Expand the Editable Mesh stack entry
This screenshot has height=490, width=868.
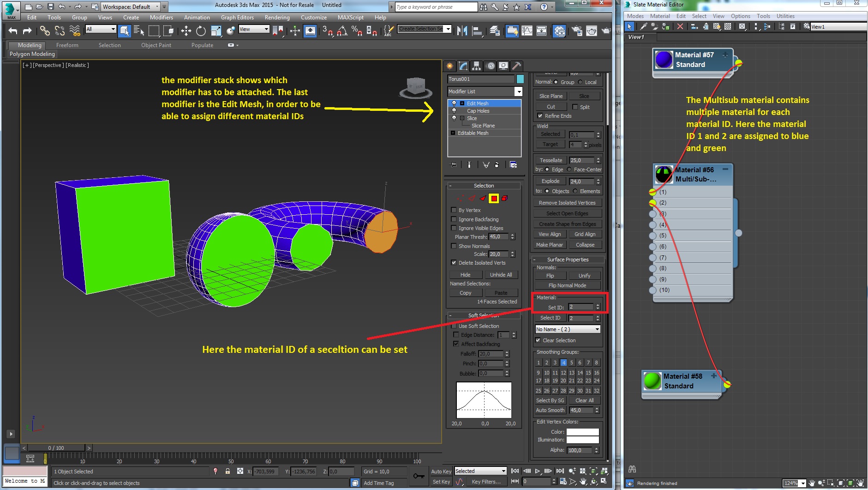tap(453, 133)
